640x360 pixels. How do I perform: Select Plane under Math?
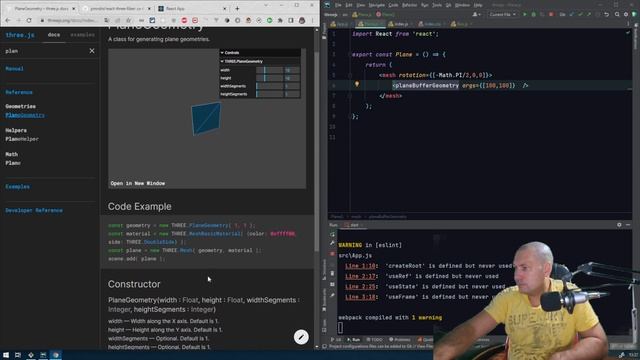tap(13, 163)
